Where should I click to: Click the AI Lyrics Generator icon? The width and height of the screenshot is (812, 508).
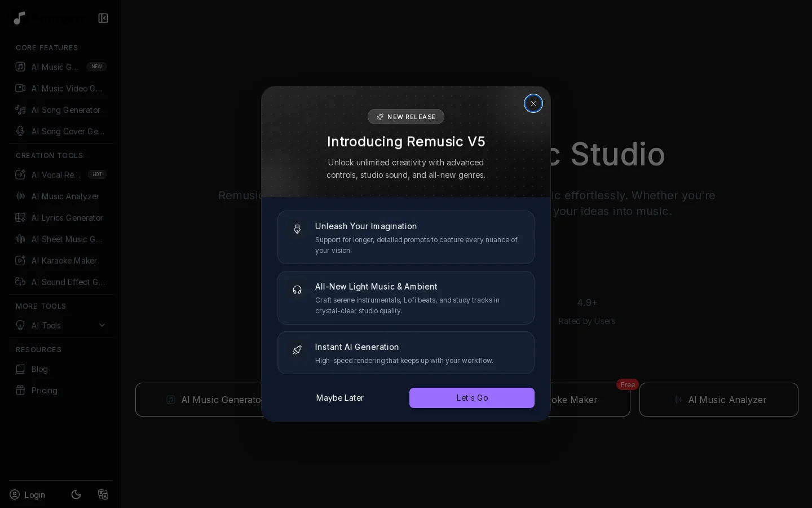20,217
